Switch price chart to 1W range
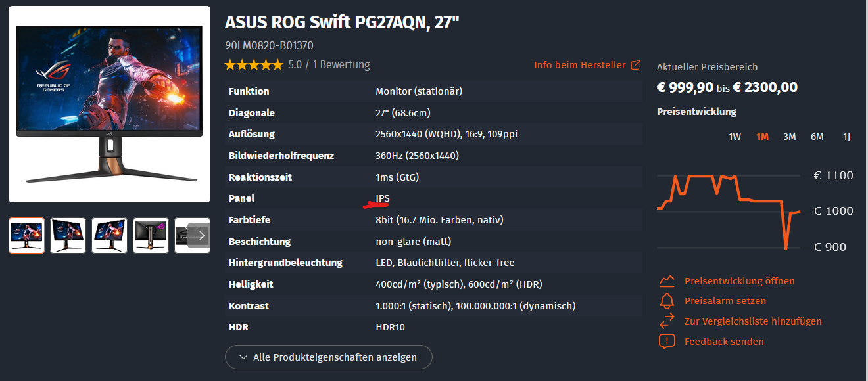 click(735, 137)
